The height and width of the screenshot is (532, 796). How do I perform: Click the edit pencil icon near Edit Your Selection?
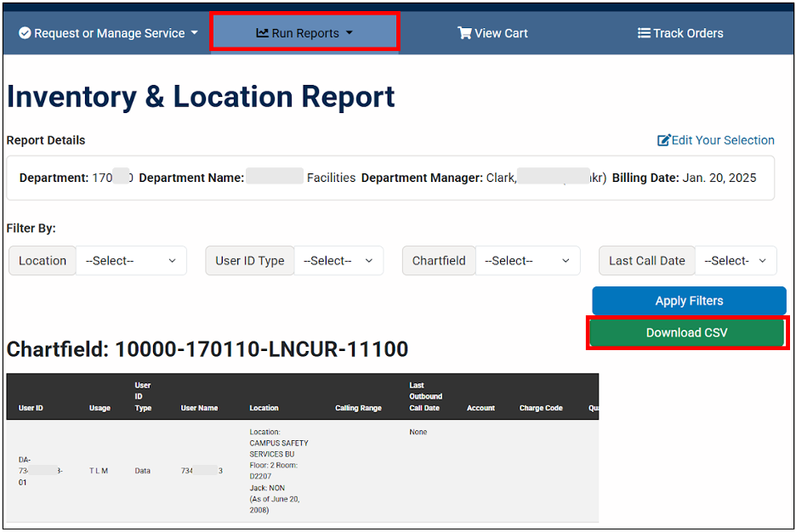[x=664, y=139]
